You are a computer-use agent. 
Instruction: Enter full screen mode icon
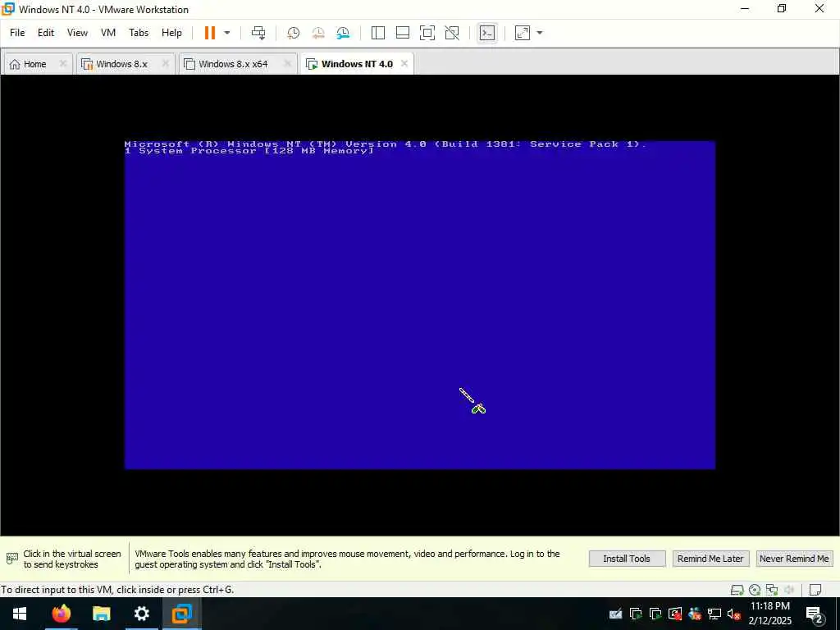pyautogui.click(x=427, y=33)
